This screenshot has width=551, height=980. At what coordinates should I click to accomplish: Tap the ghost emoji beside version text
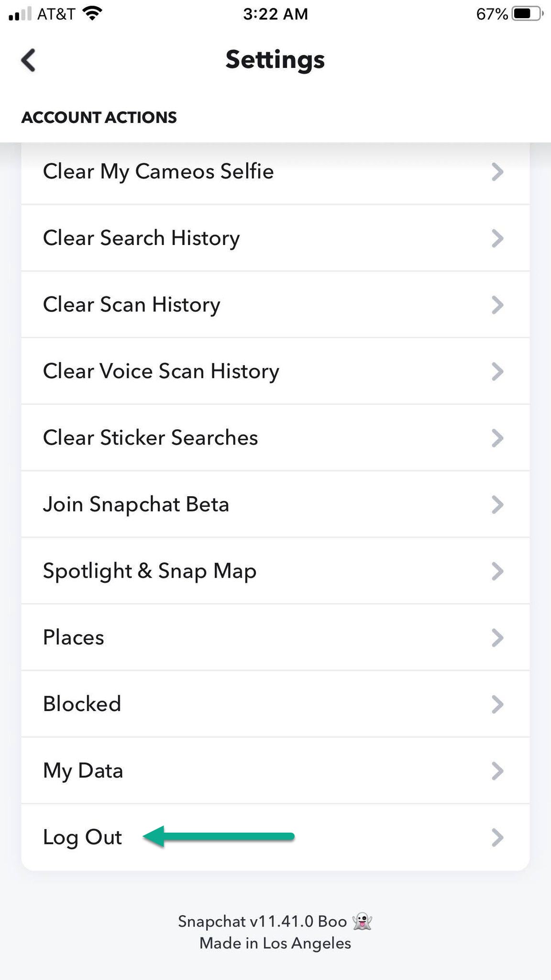click(x=362, y=921)
